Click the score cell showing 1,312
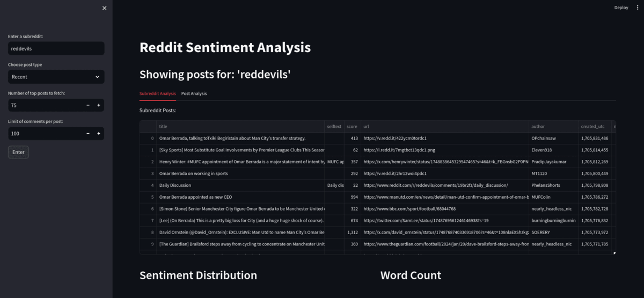 pos(352,232)
